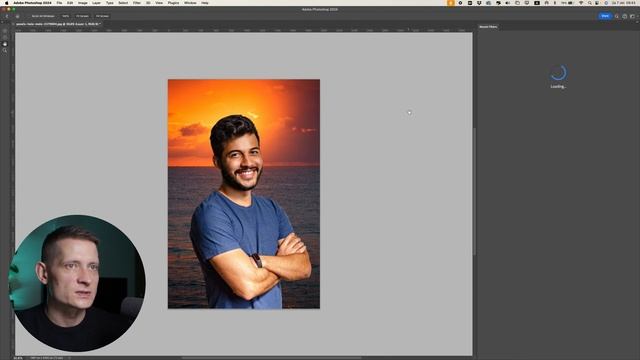The image size is (640, 360).
Task: Open the Window menu
Action: (190, 3)
